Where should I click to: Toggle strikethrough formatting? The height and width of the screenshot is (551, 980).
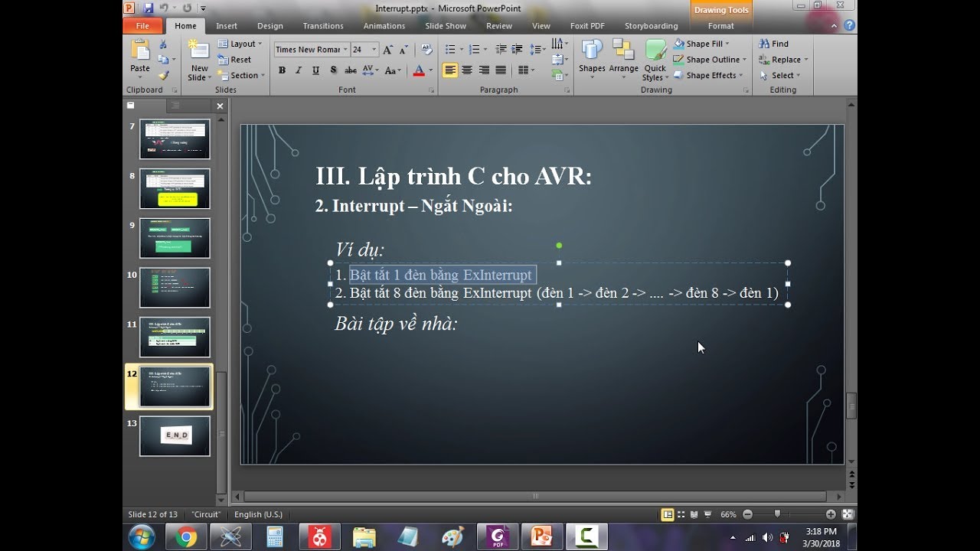pyautogui.click(x=351, y=70)
